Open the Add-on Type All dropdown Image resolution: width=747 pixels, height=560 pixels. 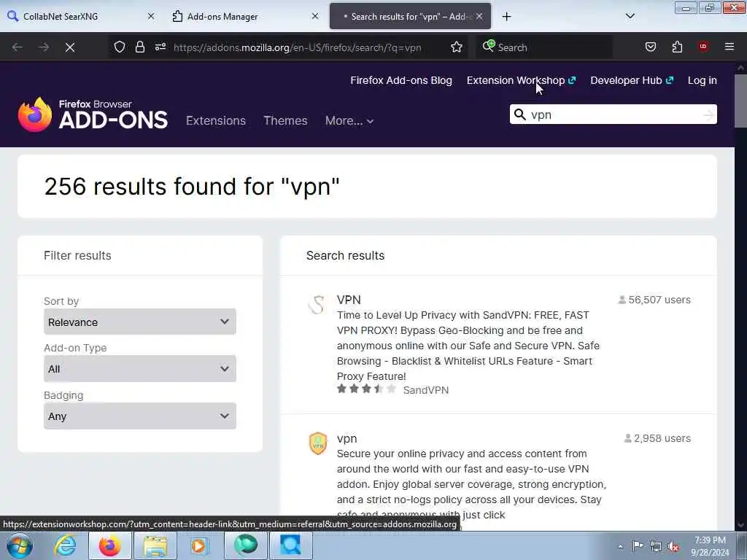139,368
